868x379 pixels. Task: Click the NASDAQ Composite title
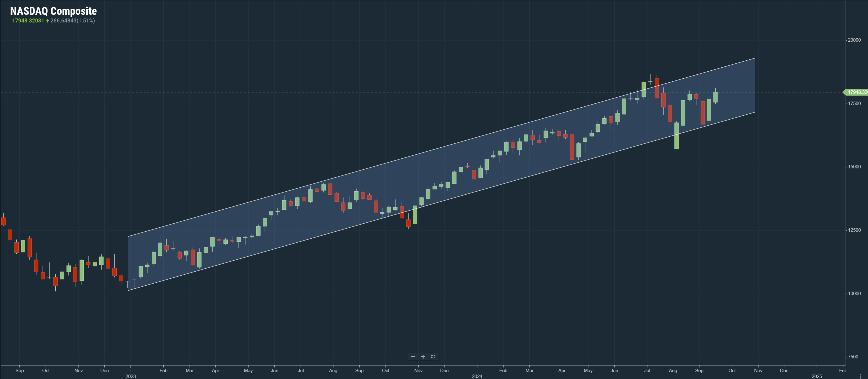53,11
